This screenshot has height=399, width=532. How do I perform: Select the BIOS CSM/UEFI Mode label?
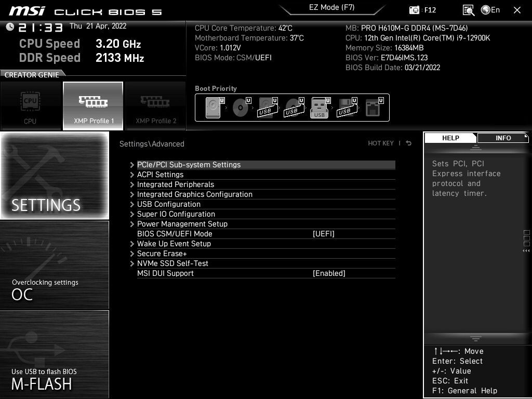(175, 234)
